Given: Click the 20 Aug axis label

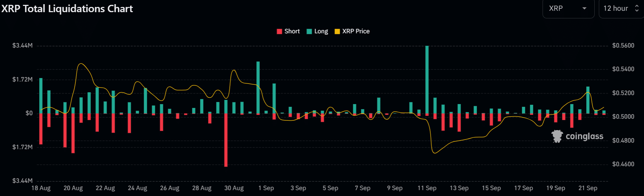Looking at the screenshot, I should tap(73, 188).
